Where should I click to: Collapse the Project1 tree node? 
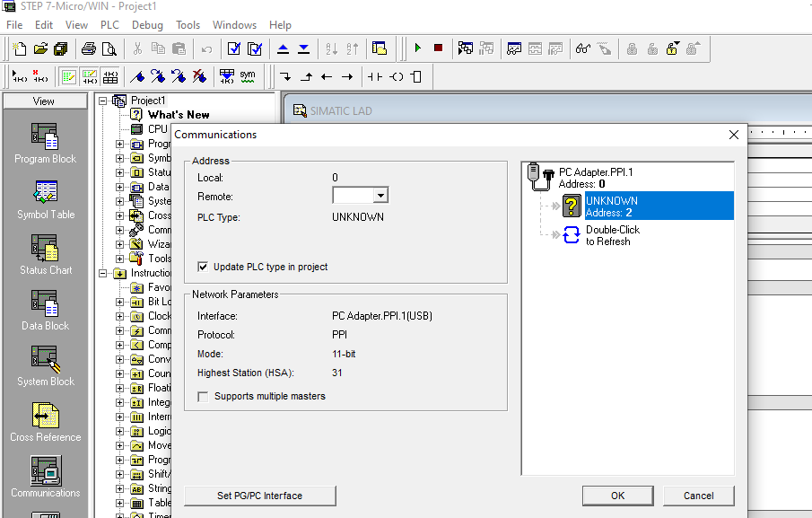[x=103, y=101]
